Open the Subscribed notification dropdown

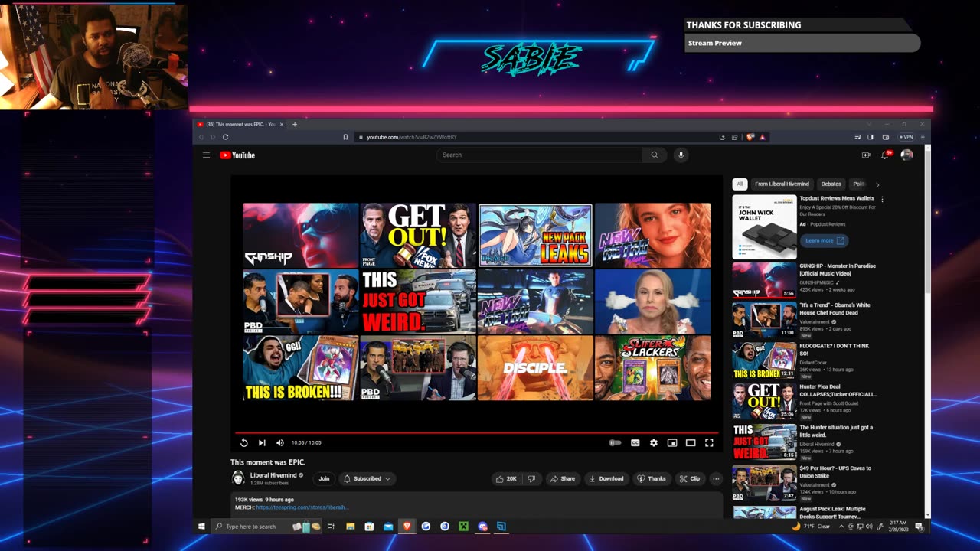click(367, 478)
